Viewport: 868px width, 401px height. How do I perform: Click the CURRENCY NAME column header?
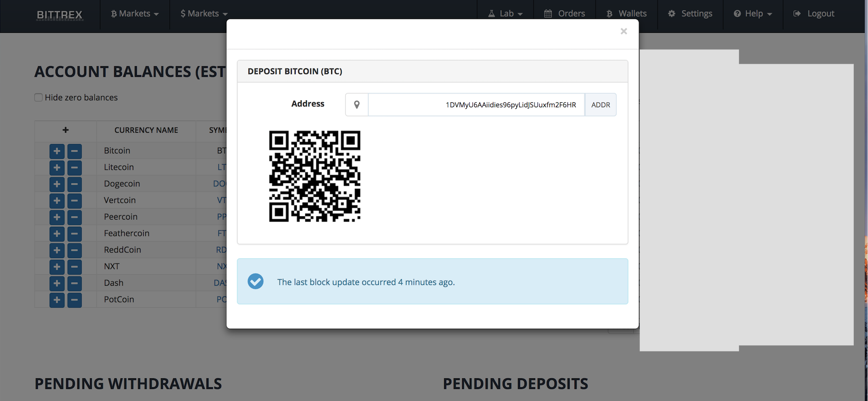click(x=146, y=130)
